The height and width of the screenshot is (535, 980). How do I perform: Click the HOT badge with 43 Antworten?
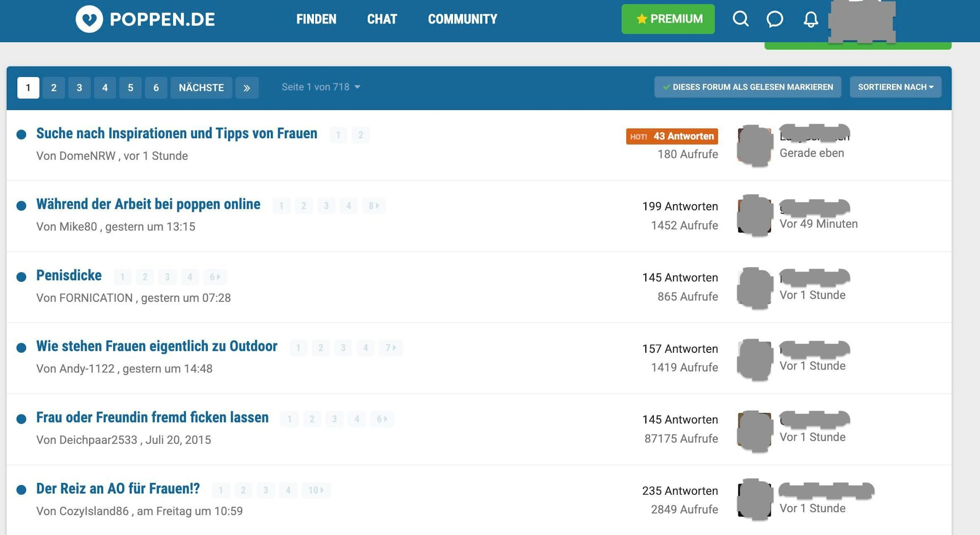coord(672,136)
